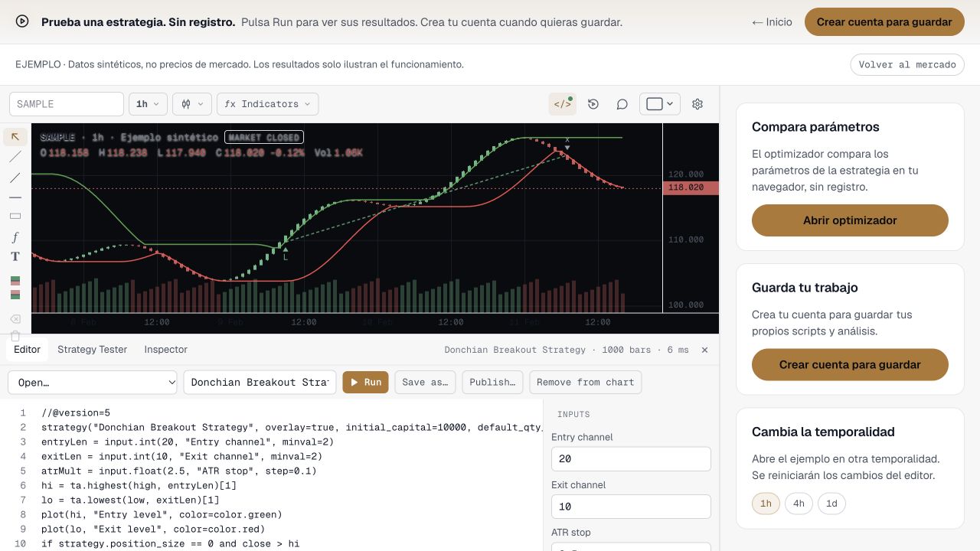Open the Inspector tab

166,350
